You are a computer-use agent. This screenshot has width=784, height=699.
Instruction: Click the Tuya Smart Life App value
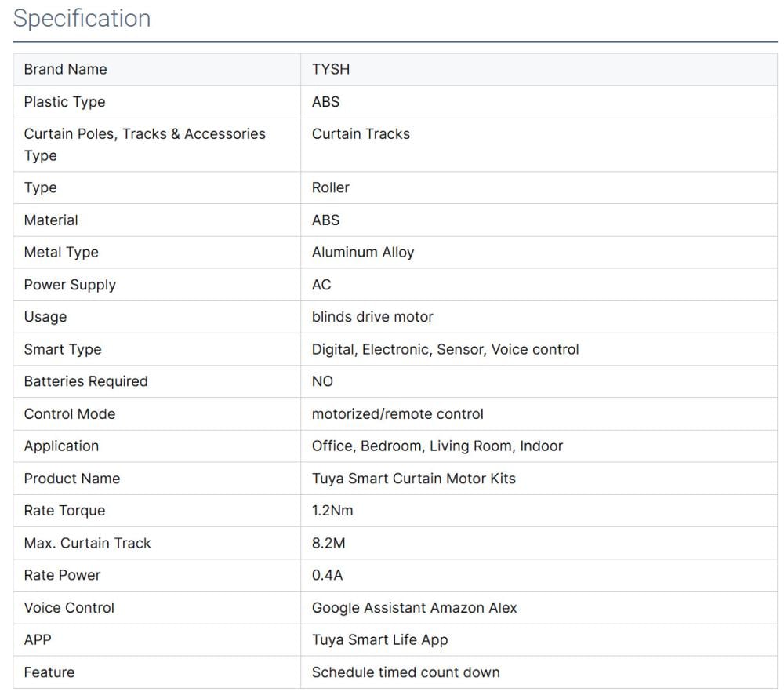pyautogui.click(x=379, y=640)
